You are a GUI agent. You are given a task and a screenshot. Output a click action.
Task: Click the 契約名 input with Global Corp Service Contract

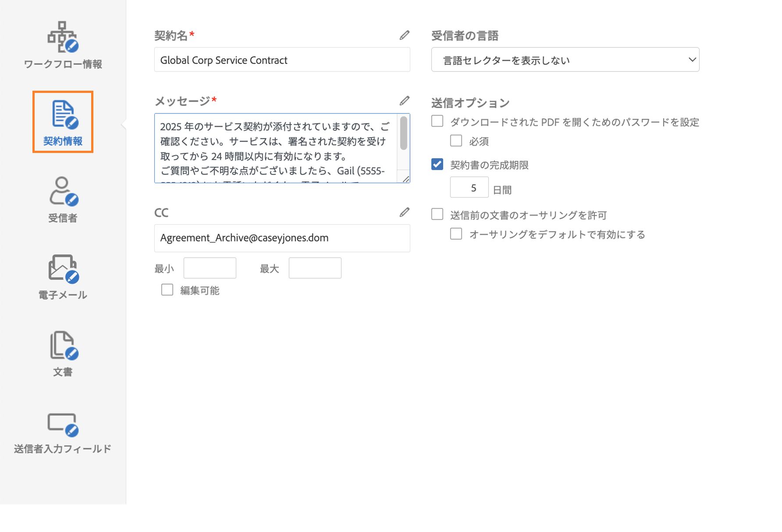tap(282, 60)
